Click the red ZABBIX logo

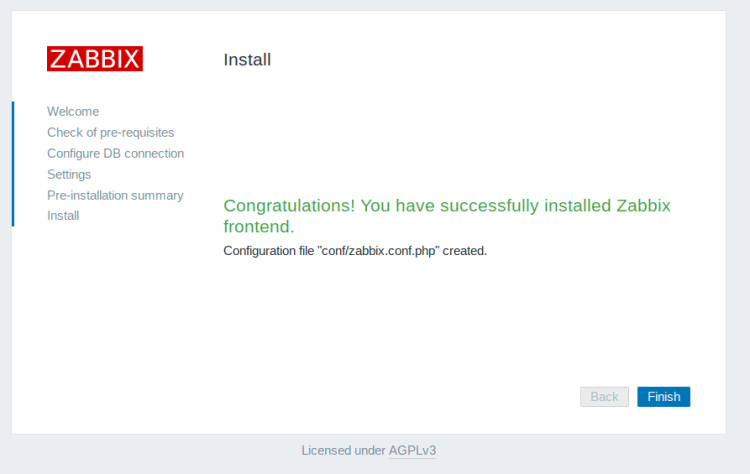coord(95,58)
